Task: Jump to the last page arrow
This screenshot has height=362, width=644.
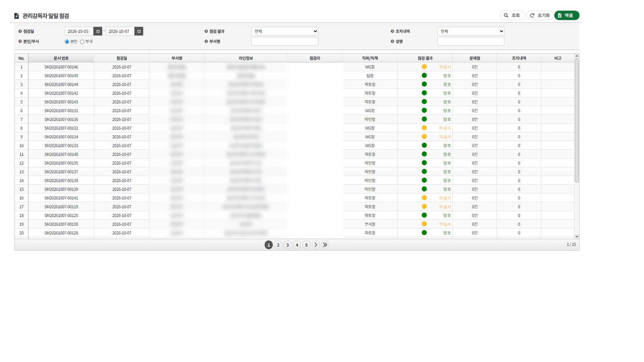Action: pyautogui.click(x=325, y=245)
